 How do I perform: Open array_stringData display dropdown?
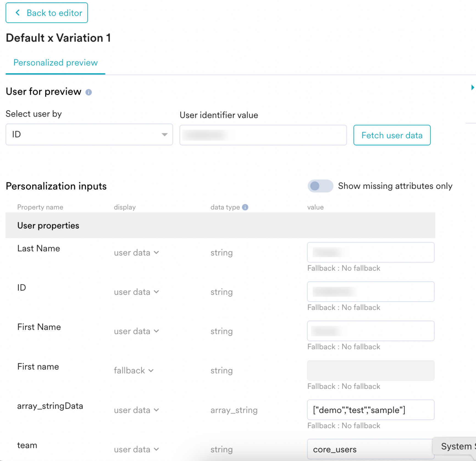point(136,410)
